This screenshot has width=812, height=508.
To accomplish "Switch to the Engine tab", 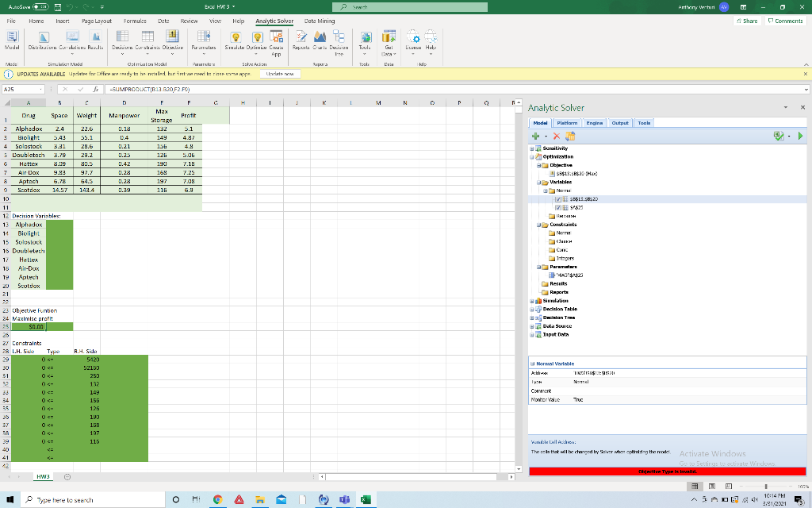I will [593, 123].
